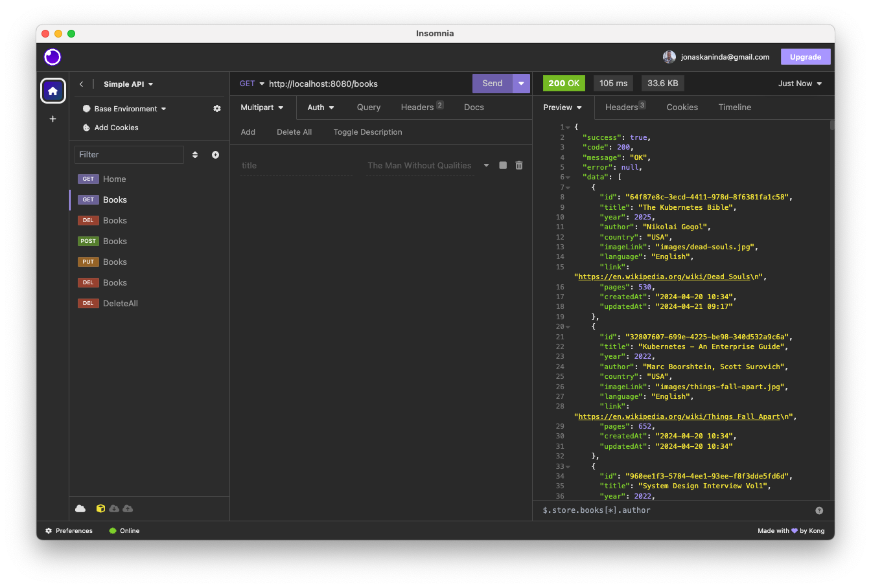Viewport: 871px width, 588px height.
Task: Click the cloud download (pull) icon
Action: tap(114, 508)
